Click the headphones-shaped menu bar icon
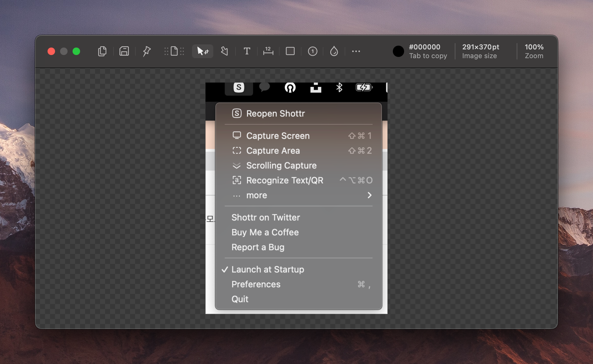The height and width of the screenshot is (364, 593). coord(290,88)
